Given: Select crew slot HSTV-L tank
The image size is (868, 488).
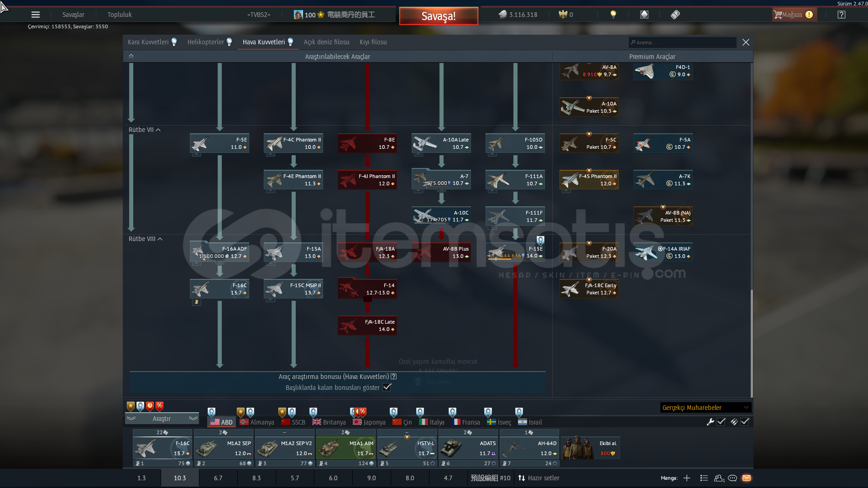Looking at the screenshot, I should 407,448.
